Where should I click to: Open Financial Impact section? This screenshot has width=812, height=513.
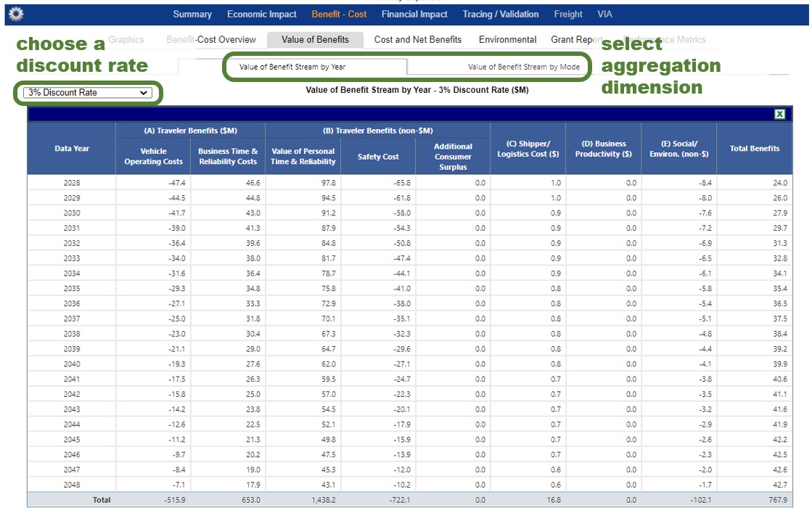414,15
